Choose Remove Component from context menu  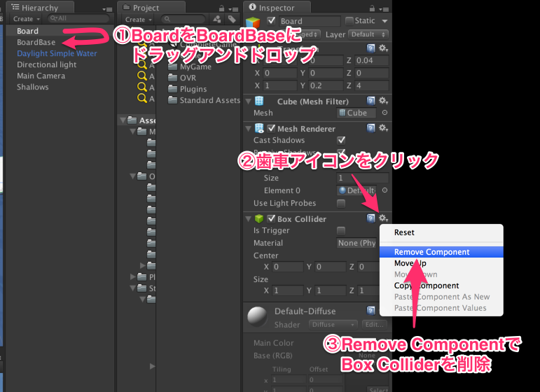click(x=441, y=252)
